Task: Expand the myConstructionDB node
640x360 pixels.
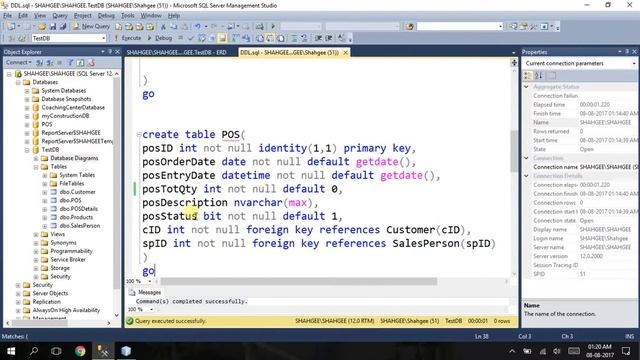Action: [27, 116]
